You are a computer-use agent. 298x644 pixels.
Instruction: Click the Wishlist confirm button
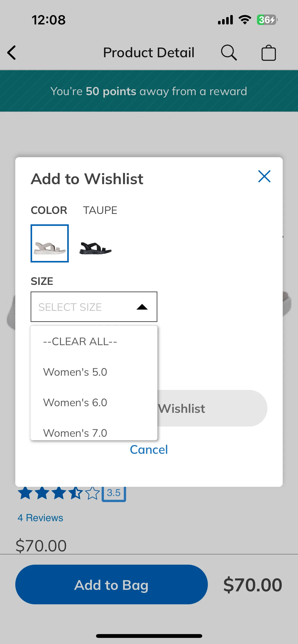point(212,408)
